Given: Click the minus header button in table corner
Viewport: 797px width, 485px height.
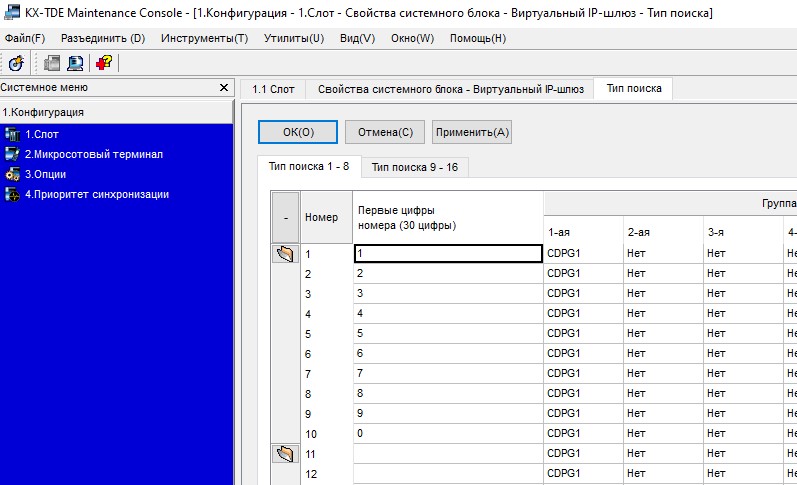Looking at the screenshot, I should pyautogui.click(x=286, y=217).
